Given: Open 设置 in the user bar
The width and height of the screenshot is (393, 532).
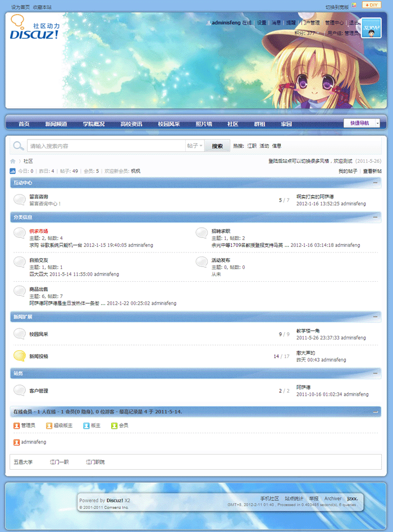Looking at the screenshot, I should pos(261,23).
